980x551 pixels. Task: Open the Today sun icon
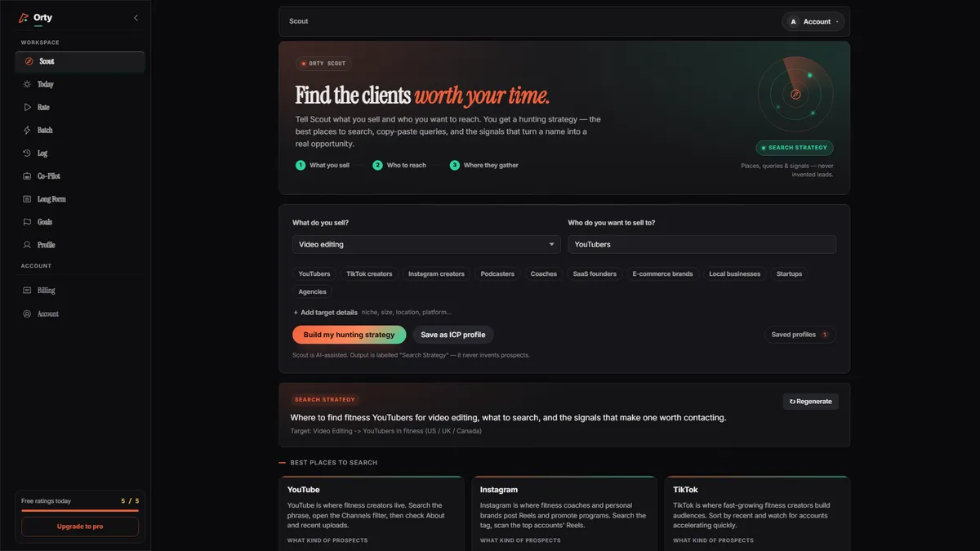[28, 84]
